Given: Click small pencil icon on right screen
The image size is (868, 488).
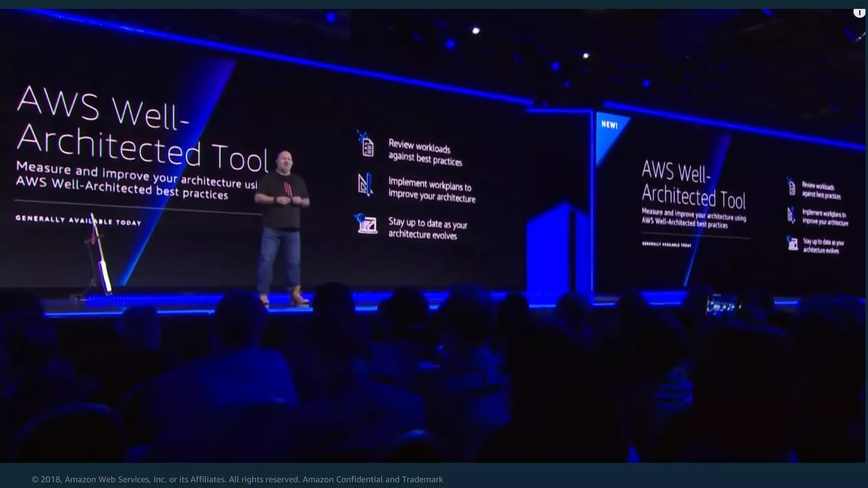Looking at the screenshot, I should pyautogui.click(x=791, y=215).
